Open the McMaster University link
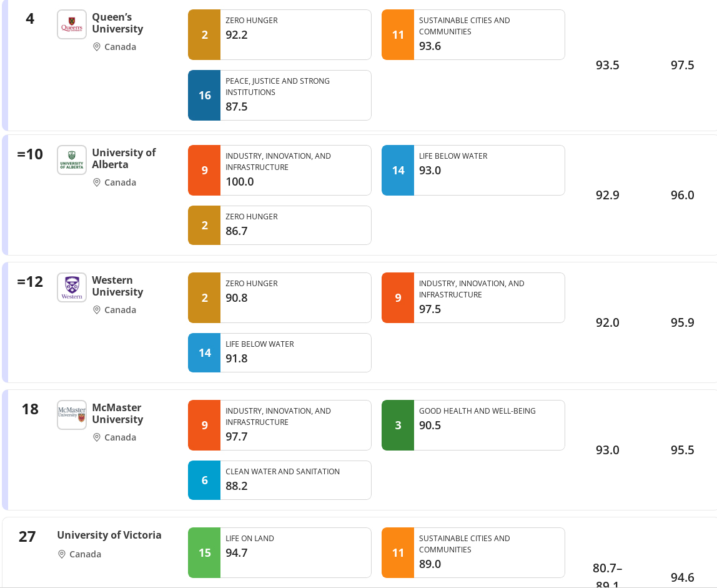This screenshot has width=717, height=588. (x=117, y=414)
